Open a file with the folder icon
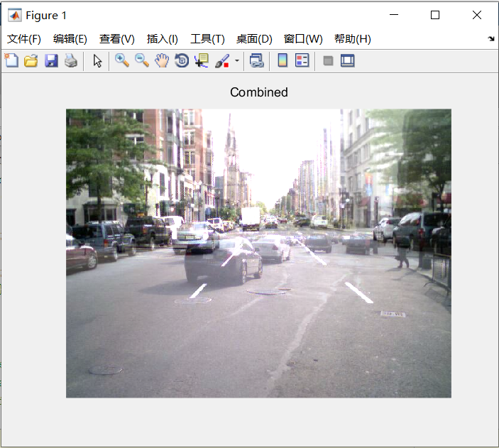This screenshot has width=499, height=448. click(31, 60)
